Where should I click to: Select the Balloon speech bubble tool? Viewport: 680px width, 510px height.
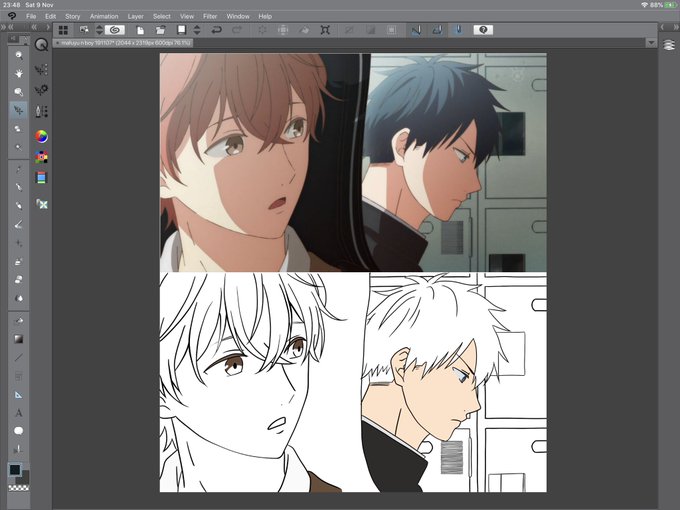point(19,431)
